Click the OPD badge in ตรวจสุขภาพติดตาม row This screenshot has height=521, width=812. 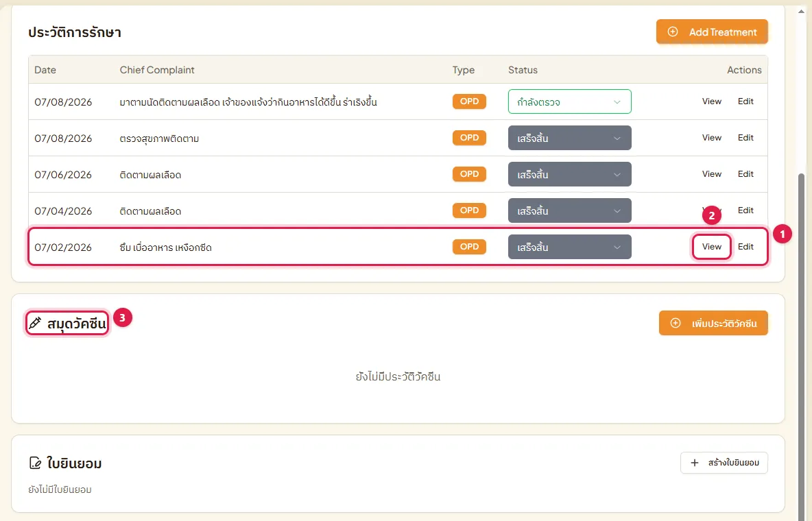coord(469,138)
